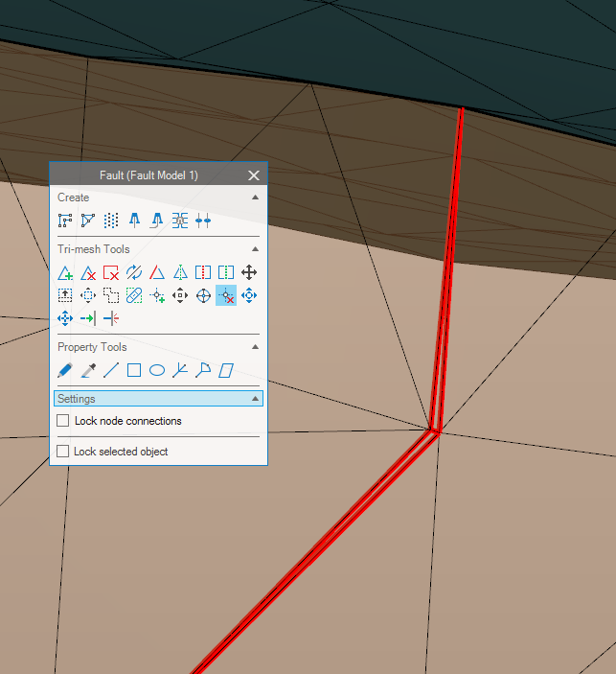Image resolution: width=616 pixels, height=674 pixels.
Task: Select the bandage heal mesh tool
Action: point(134,295)
